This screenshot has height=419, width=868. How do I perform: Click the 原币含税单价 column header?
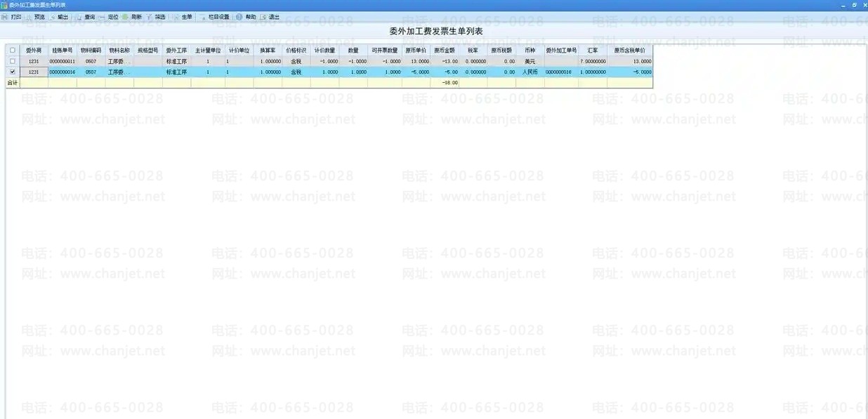[x=630, y=51]
